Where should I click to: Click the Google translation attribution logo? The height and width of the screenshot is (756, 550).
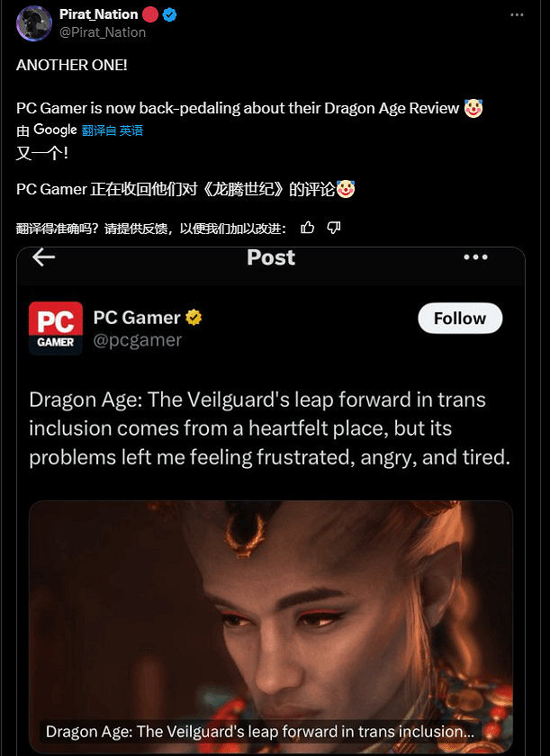pyautogui.click(x=55, y=130)
